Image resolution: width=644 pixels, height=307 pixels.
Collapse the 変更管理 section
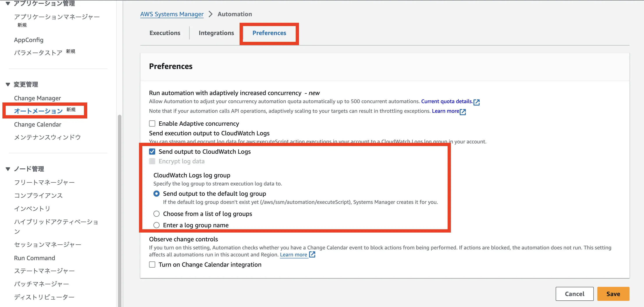point(7,84)
